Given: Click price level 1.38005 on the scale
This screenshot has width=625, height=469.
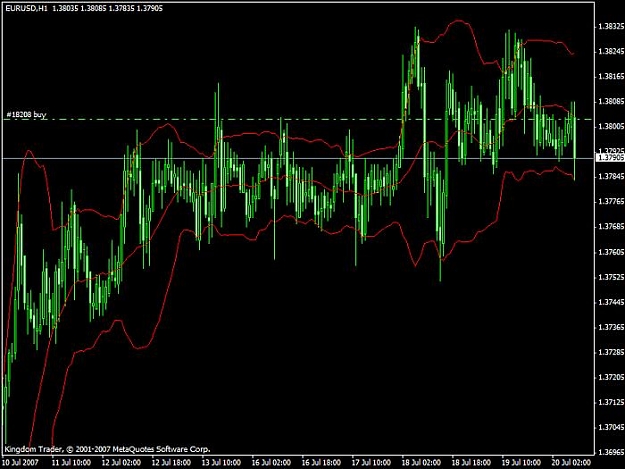Looking at the screenshot, I should pos(610,127).
